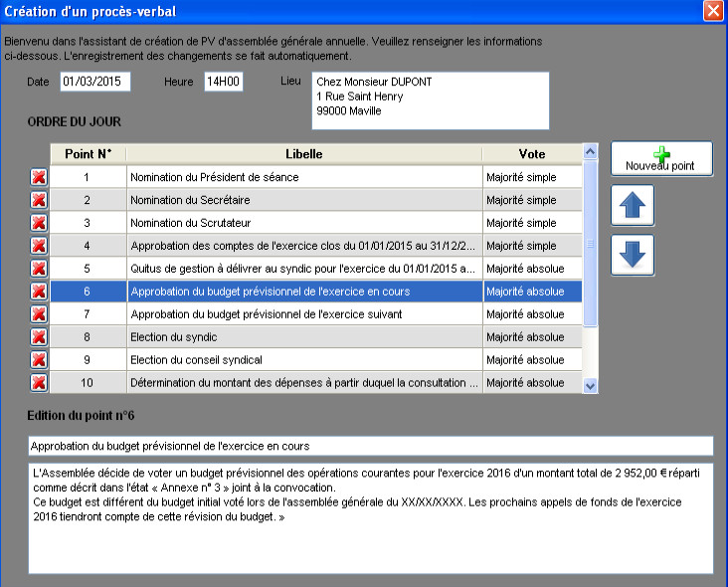The width and height of the screenshot is (728, 587).
Task: Add a new point with Nouveau point
Action: pos(661,159)
